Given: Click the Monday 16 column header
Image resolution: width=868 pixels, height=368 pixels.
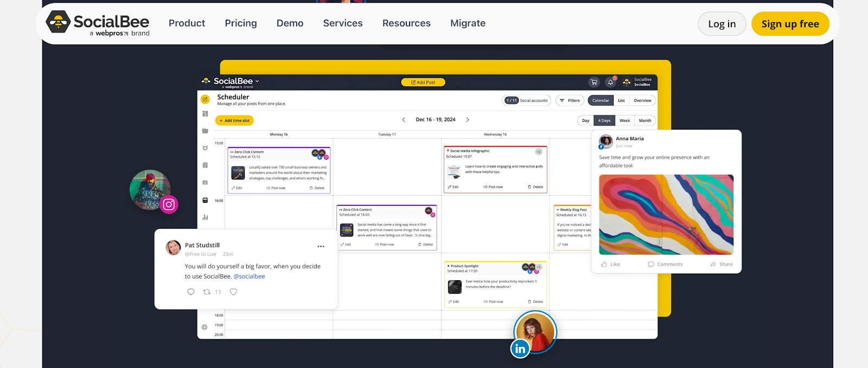Looking at the screenshot, I should (x=279, y=134).
